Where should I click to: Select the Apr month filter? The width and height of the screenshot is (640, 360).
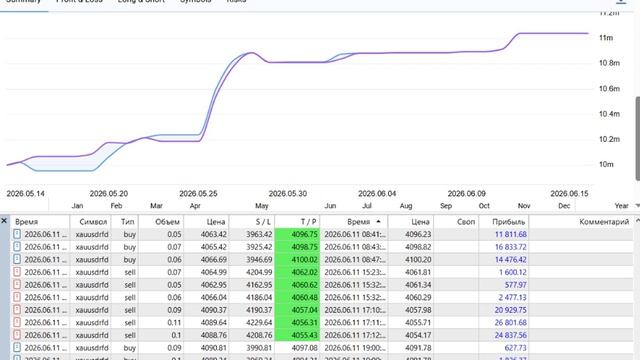coord(195,206)
